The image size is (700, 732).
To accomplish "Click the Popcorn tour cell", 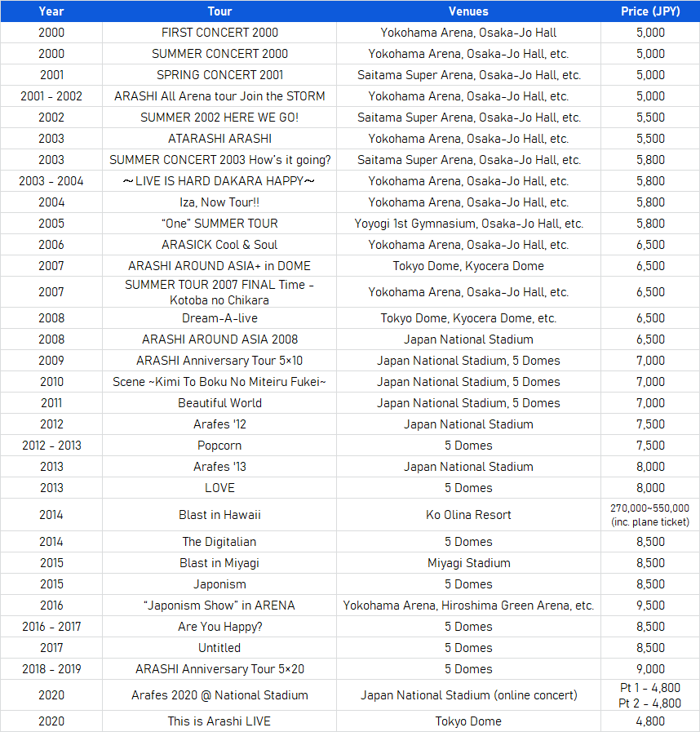I will pos(219,446).
